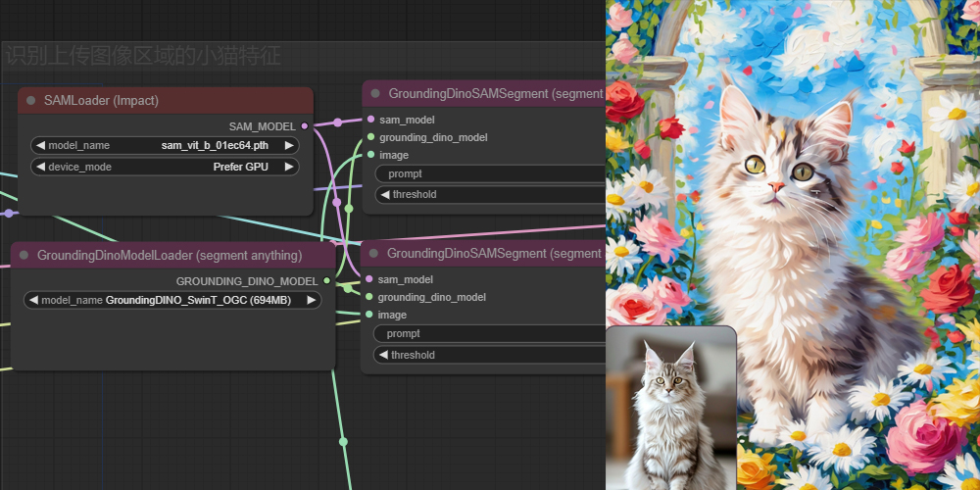
Task: Open GroundingDINO_SwinT_OGC (694MB) model dropdown
Action: 172,300
